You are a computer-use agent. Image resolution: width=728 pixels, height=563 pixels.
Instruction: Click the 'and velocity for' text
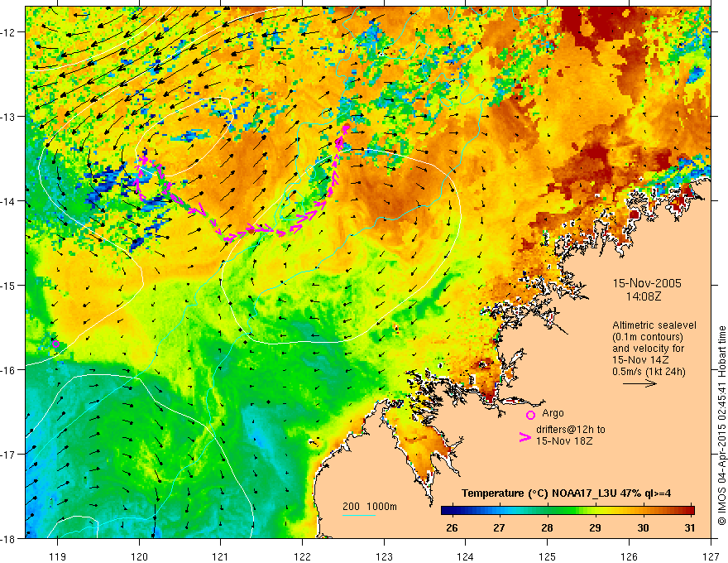tap(648, 349)
